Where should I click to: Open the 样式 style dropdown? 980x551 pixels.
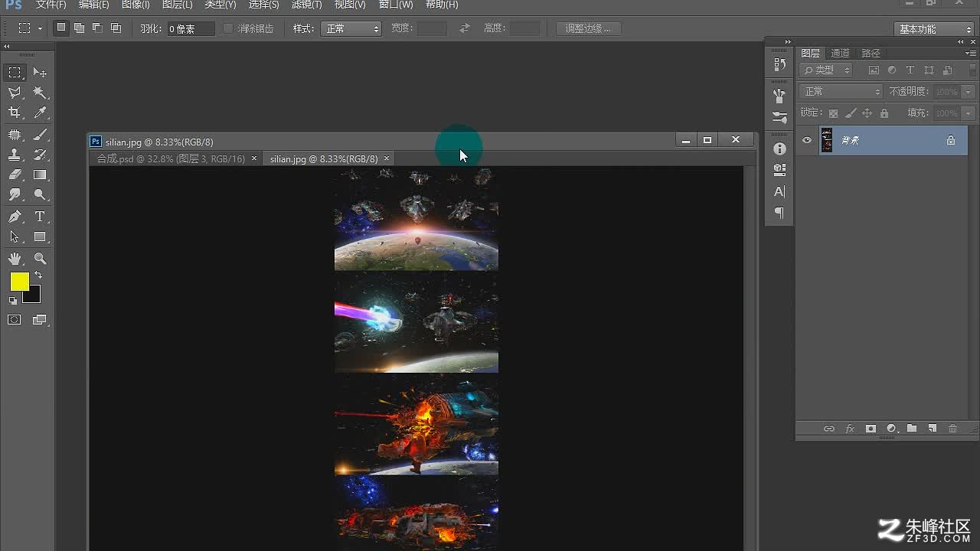click(x=351, y=29)
